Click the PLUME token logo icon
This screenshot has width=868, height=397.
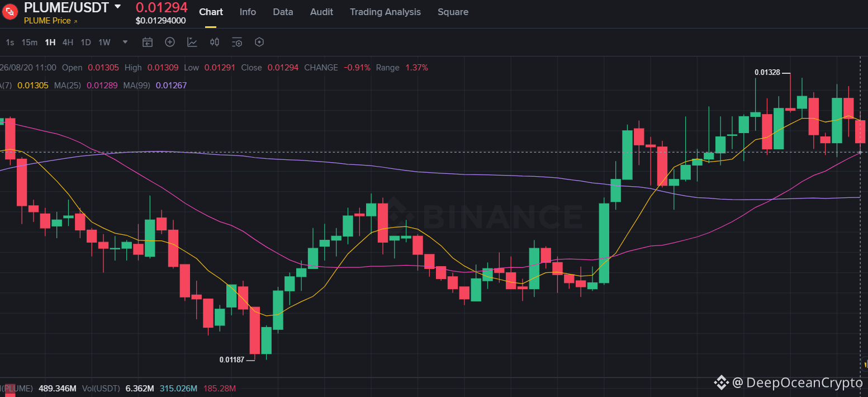(x=11, y=12)
